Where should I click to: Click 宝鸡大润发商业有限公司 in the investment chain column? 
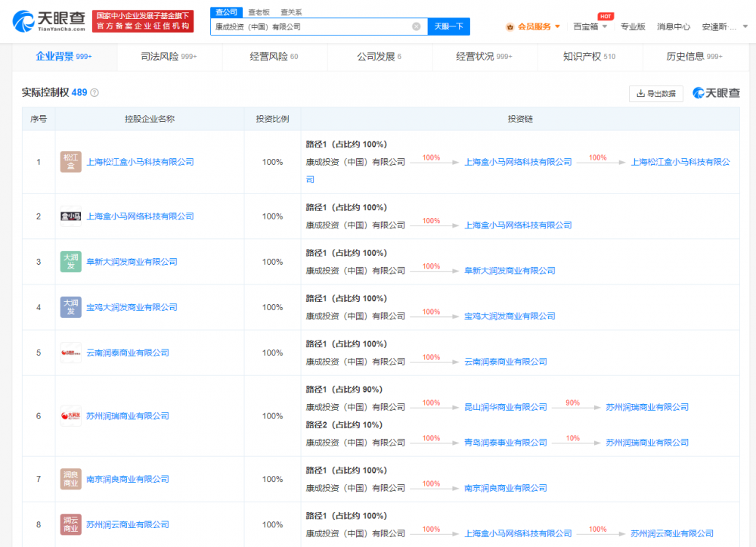[x=510, y=316]
